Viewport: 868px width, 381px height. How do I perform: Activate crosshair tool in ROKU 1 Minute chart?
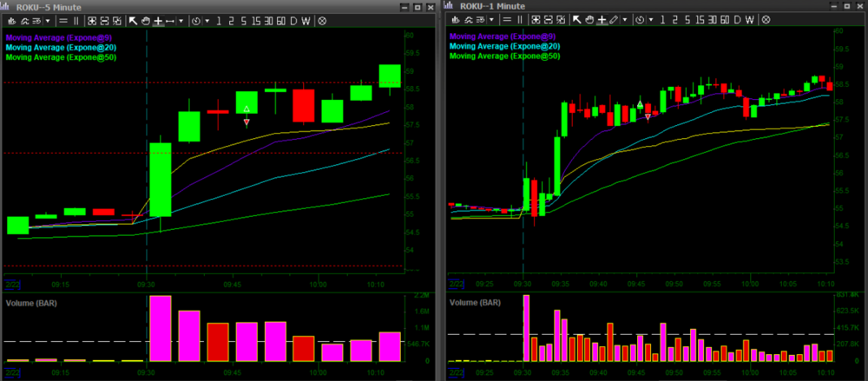[602, 19]
